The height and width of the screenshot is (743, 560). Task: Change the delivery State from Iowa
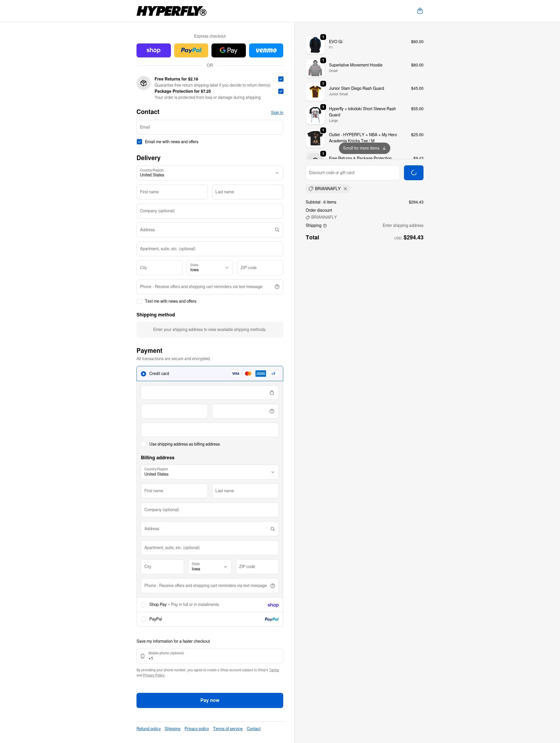209,268
